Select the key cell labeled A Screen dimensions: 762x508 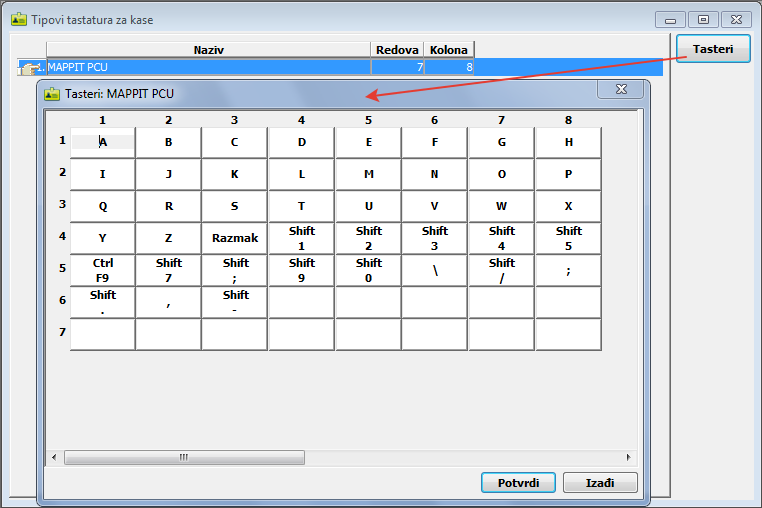103,142
